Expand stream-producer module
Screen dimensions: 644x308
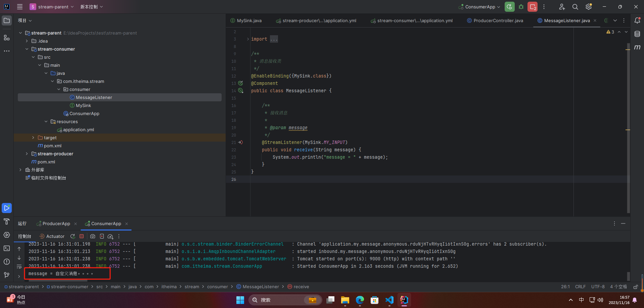27,154
